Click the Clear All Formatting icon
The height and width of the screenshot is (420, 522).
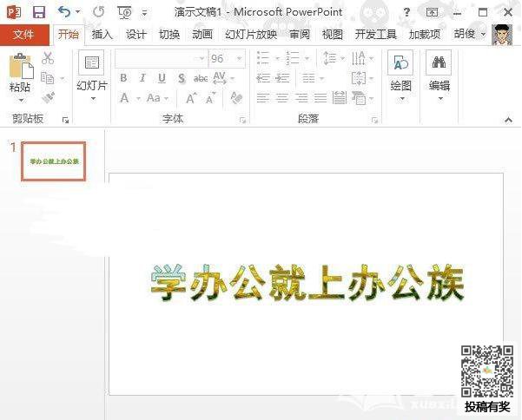click(x=236, y=98)
